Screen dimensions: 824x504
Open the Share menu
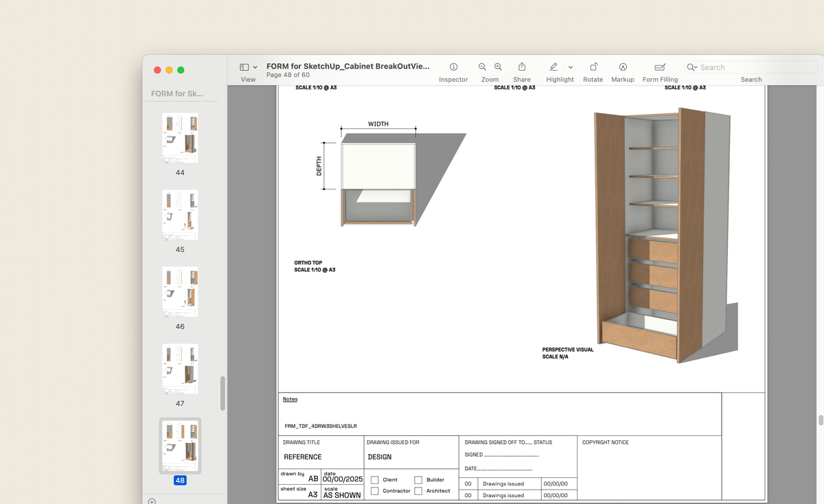(x=522, y=67)
